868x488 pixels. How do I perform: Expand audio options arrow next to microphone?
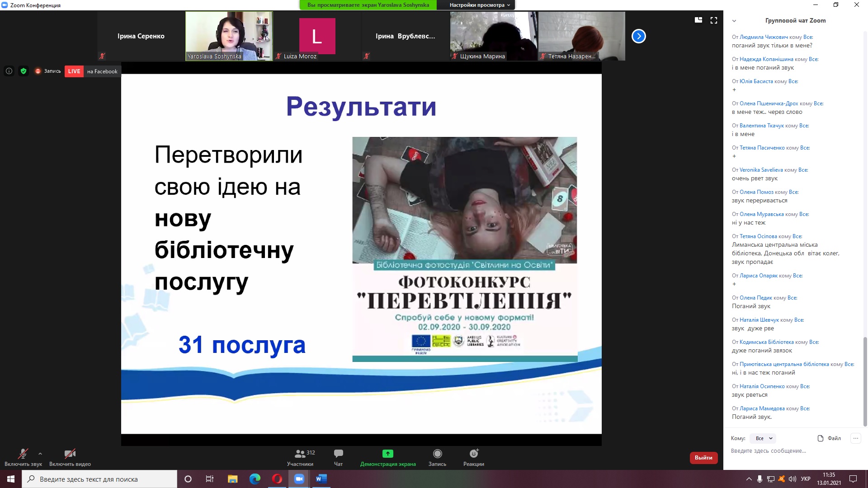[40, 454]
